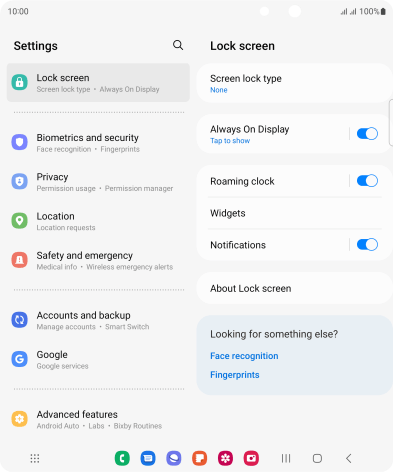
Task: Launch the Messages app from the dock
Action: point(148,458)
